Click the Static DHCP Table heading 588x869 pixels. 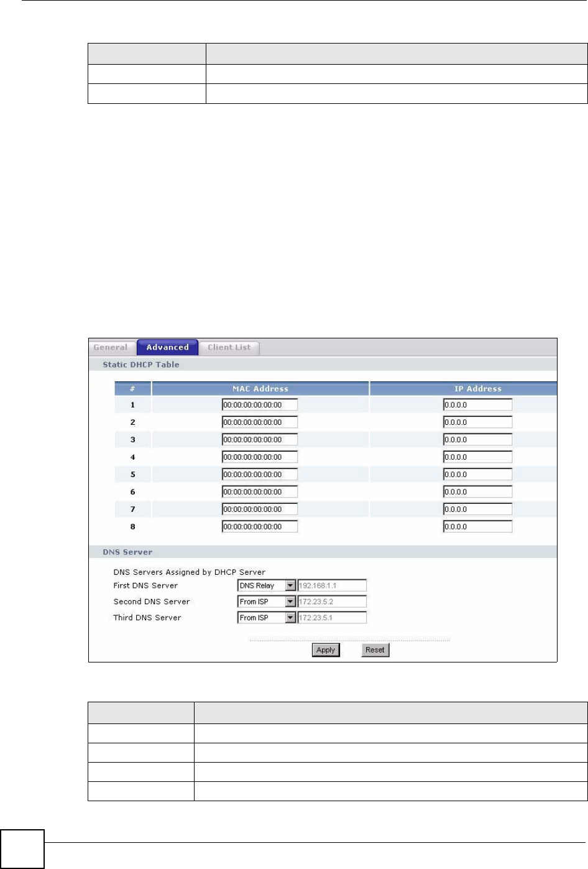click(141, 365)
